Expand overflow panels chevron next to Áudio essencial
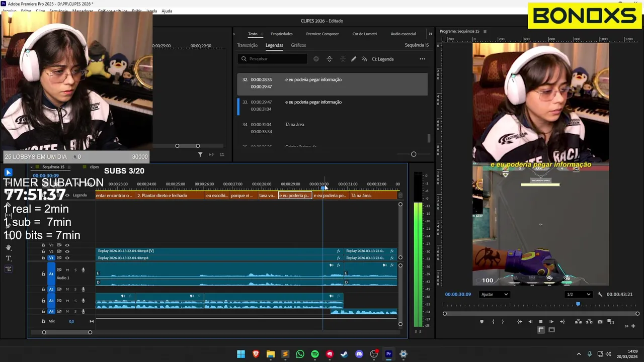Viewport: 644px width, 362px height. tap(430, 34)
